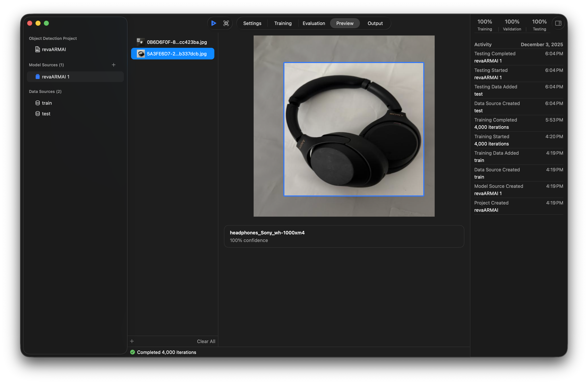Open the test data source
Screen dimensions: 588x384
[75, 114]
